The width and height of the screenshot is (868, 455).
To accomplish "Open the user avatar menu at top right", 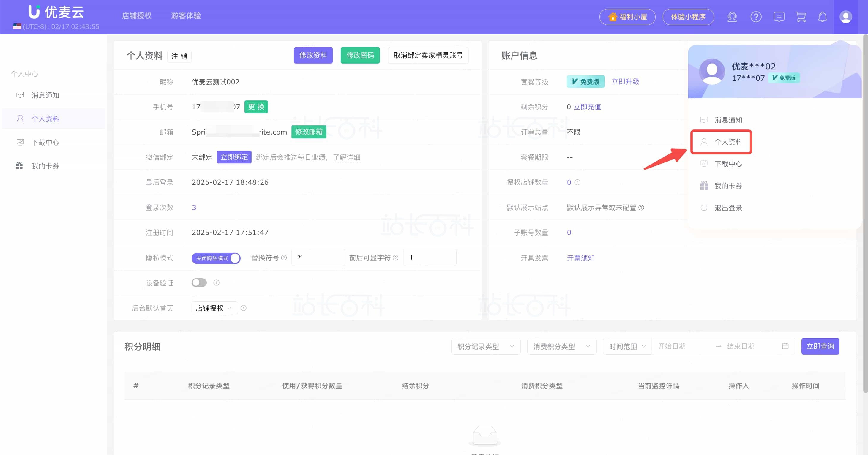I will (846, 17).
